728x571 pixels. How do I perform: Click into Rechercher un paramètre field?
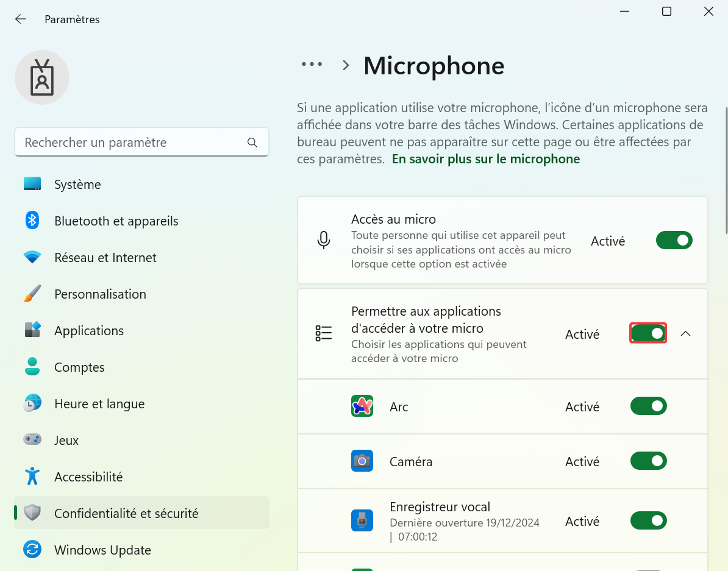click(141, 142)
